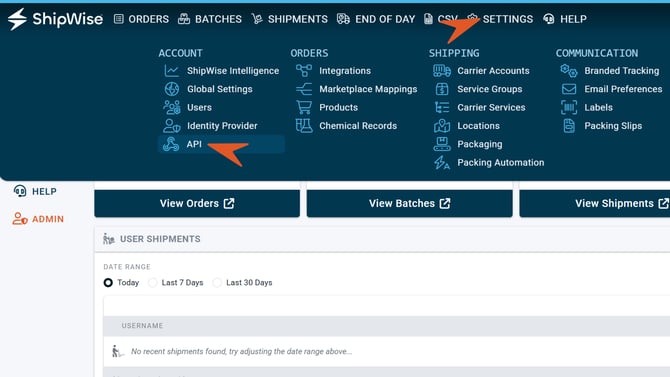This screenshot has width=670, height=377.
Task: Click the View Batches button
Action: (x=409, y=203)
